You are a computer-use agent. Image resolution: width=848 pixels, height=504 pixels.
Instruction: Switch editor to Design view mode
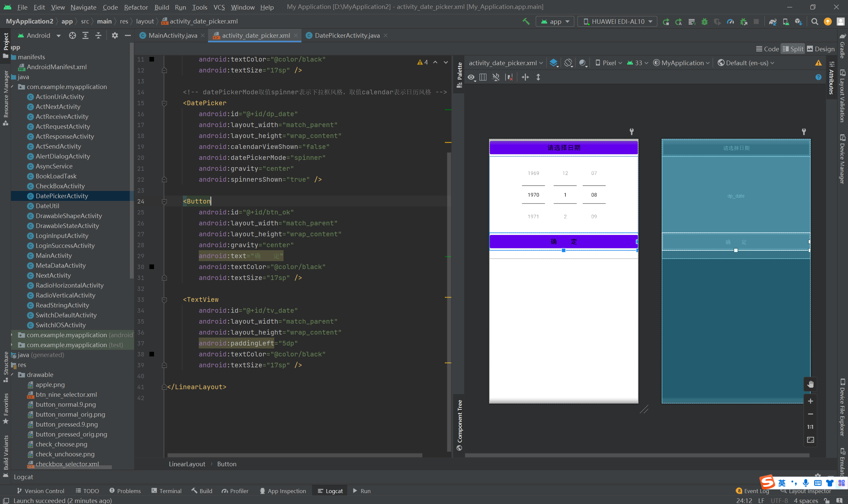[x=821, y=49]
